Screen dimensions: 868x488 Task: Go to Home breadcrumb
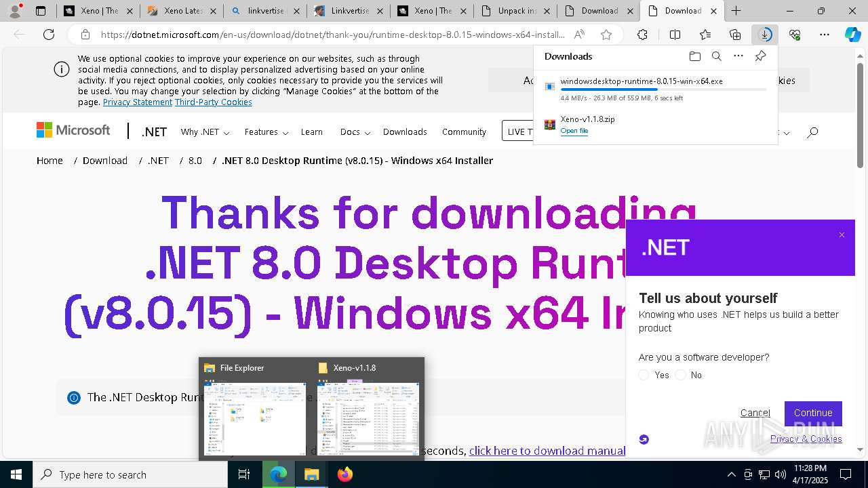pos(50,161)
